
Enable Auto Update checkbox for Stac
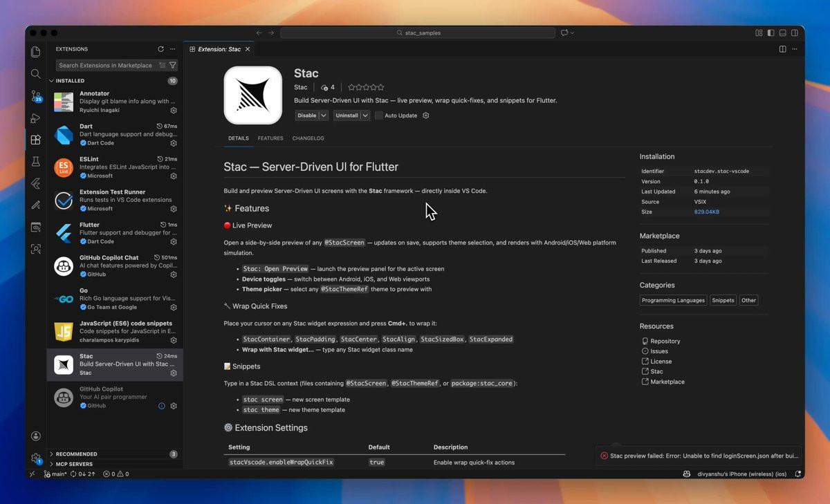coord(378,115)
